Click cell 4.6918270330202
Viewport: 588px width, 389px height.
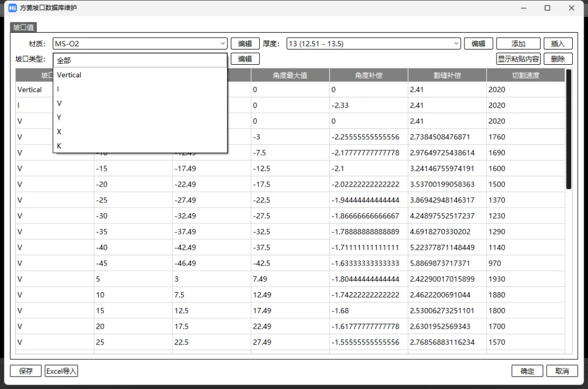[447, 232]
